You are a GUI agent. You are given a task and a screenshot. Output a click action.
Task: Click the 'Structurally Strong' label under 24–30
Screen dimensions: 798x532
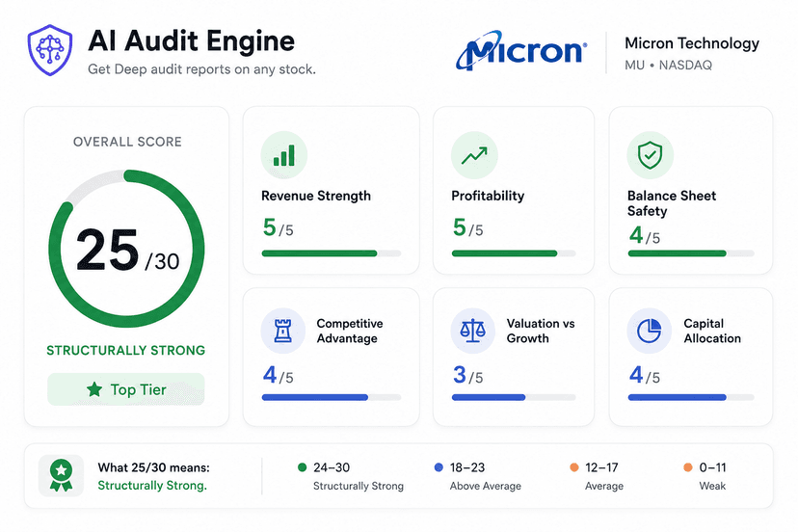[x=359, y=486]
